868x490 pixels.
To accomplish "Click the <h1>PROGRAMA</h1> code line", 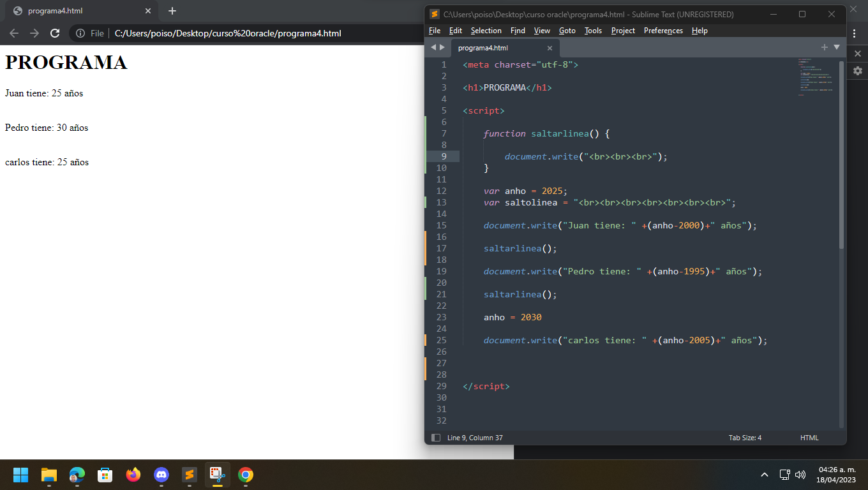I will pos(507,87).
